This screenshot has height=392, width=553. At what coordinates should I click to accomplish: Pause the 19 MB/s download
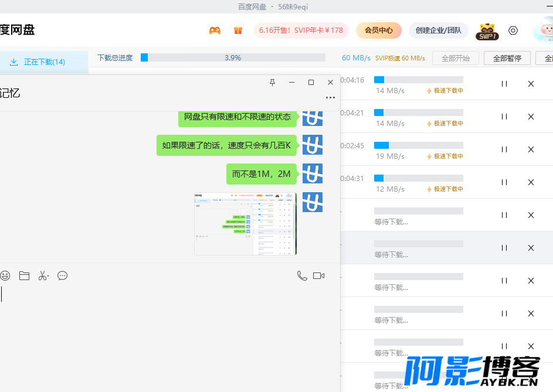504,149
